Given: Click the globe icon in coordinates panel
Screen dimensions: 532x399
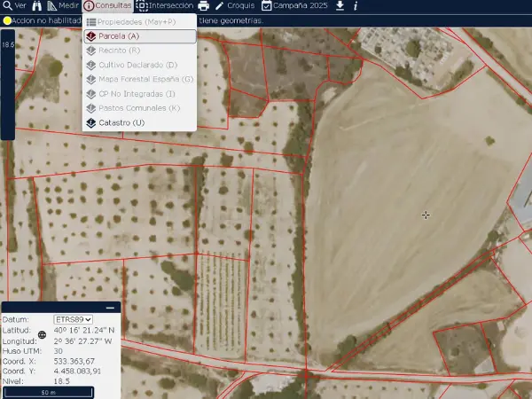Looking at the screenshot, I should 42,335.
